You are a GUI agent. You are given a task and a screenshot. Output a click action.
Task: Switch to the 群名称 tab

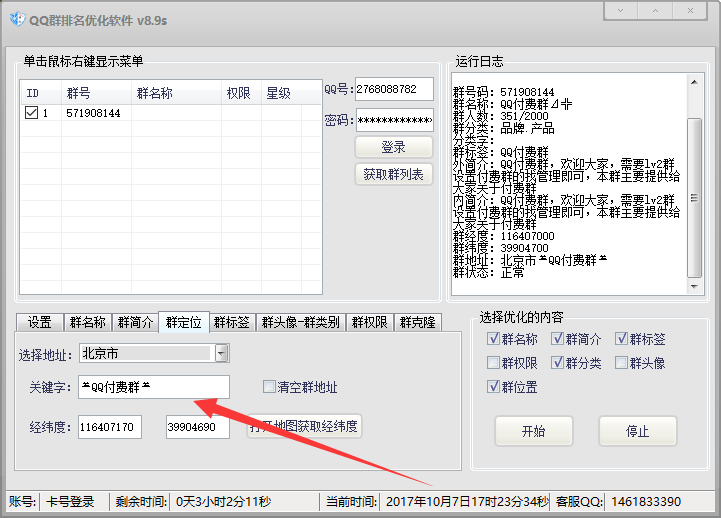point(87,322)
